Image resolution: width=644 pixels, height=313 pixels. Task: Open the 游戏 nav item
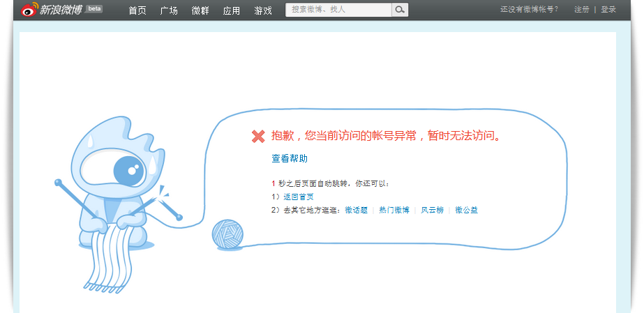[x=263, y=10]
